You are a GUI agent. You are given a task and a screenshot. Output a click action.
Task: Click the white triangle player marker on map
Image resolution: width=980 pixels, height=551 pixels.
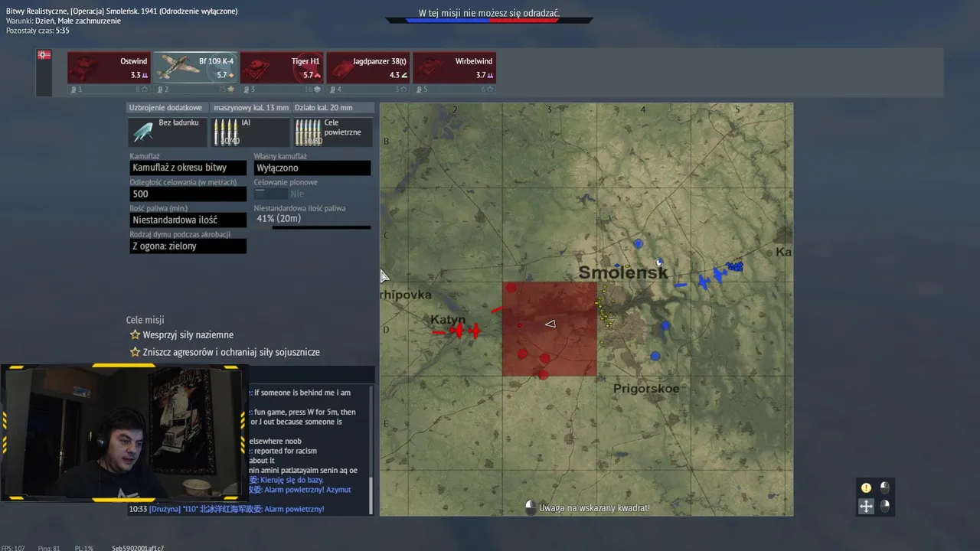550,324
